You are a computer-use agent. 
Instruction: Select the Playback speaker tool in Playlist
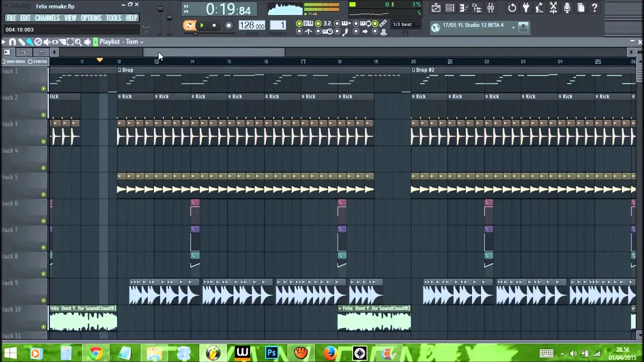click(87, 42)
